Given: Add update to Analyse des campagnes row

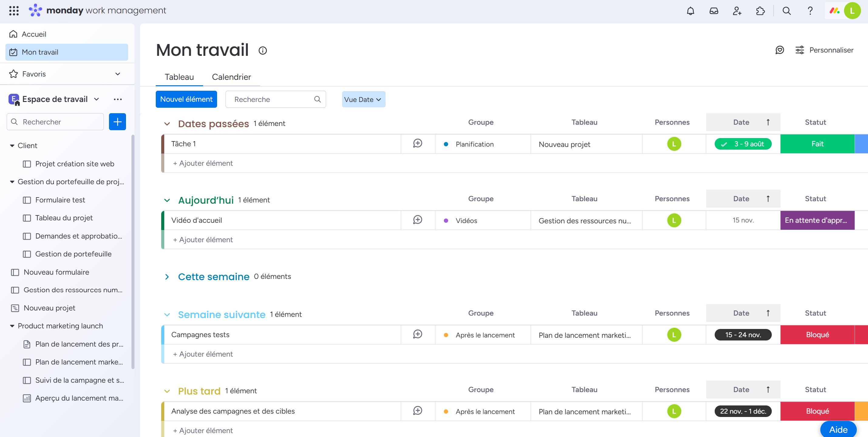Looking at the screenshot, I should [417, 411].
